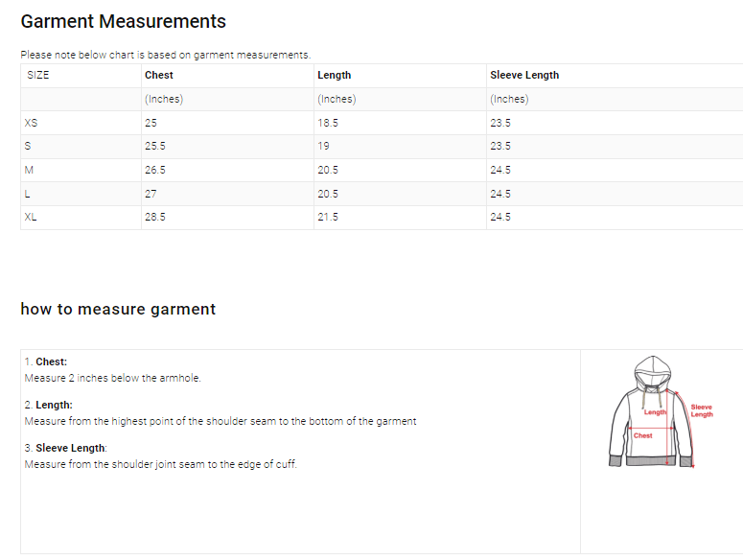This screenshot has height=560, width=743.
Task: Click the how to measure garment heading
Action: pos(118,309)
